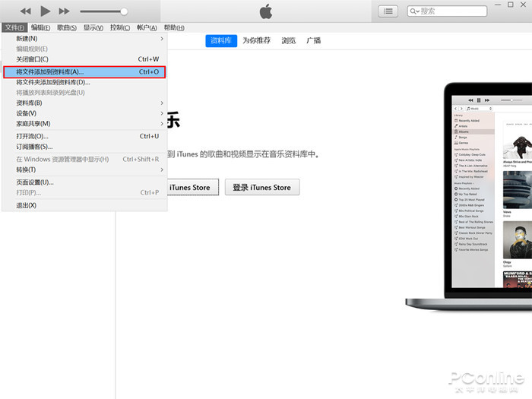The image size is (532, 399).
Task: Click the play button
Action: [45, 11]
